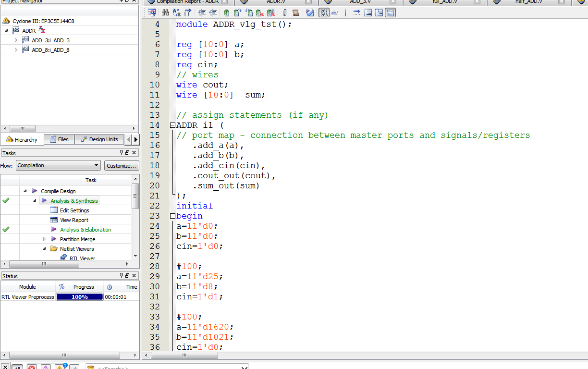Click 'a=11'd1620;' on line 34

(x=205, y=327)
